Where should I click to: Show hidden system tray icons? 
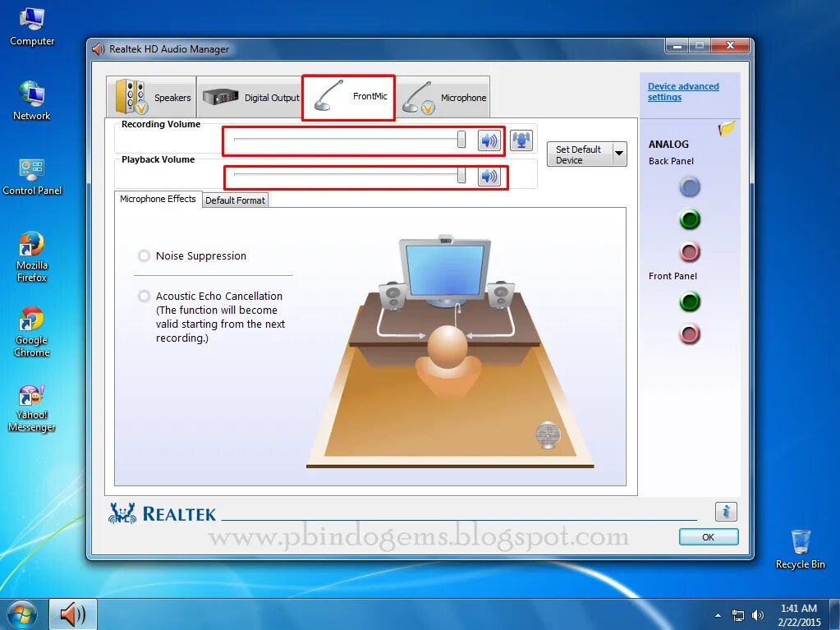click(718, 615)
